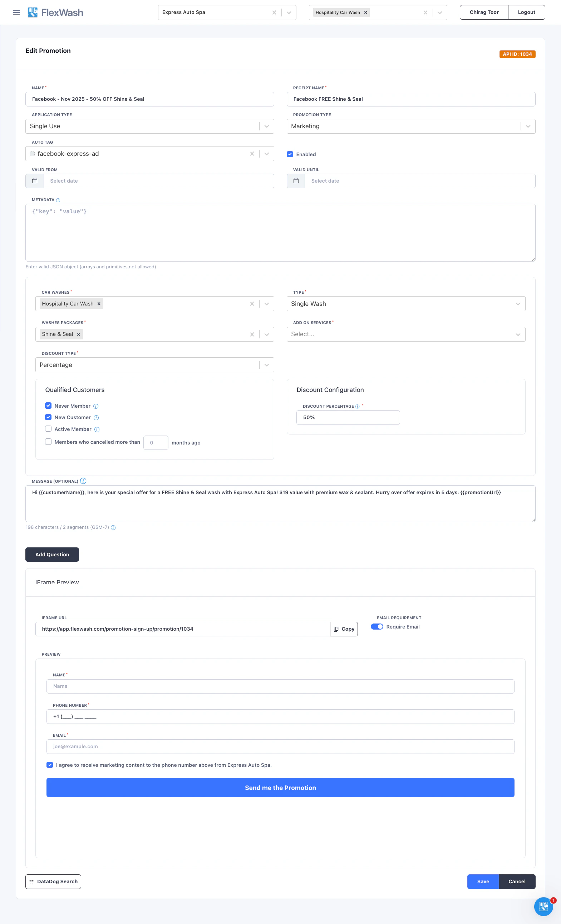This screenshot has height=924, width=561.
Task: Clear all Washes Packages selections
Action: click(x=252, y=334)
